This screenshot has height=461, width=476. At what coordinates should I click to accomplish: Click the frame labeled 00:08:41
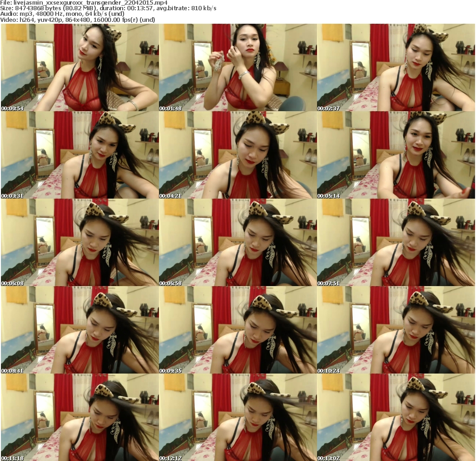tap(79, 330)
